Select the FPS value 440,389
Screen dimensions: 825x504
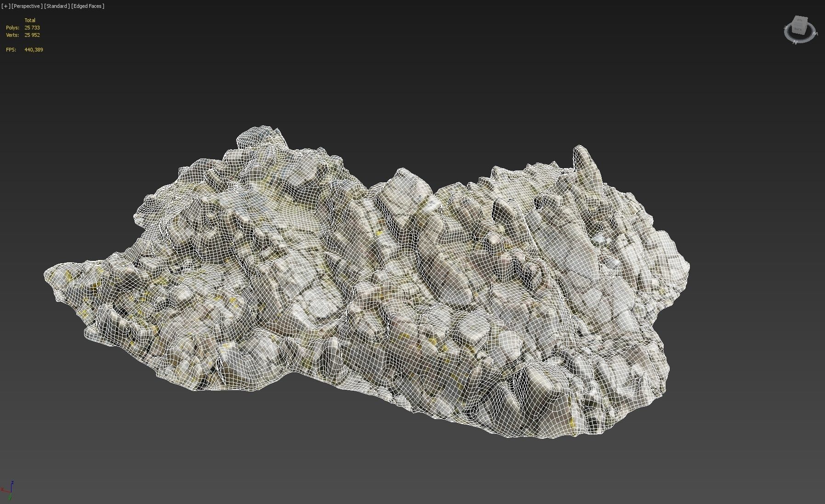(34, 50)
